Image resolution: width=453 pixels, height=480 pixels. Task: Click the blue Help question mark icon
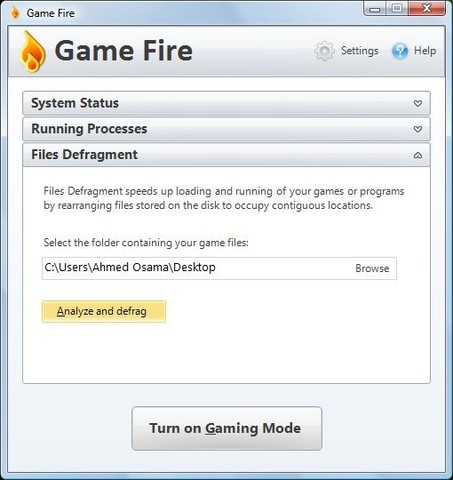400,51
